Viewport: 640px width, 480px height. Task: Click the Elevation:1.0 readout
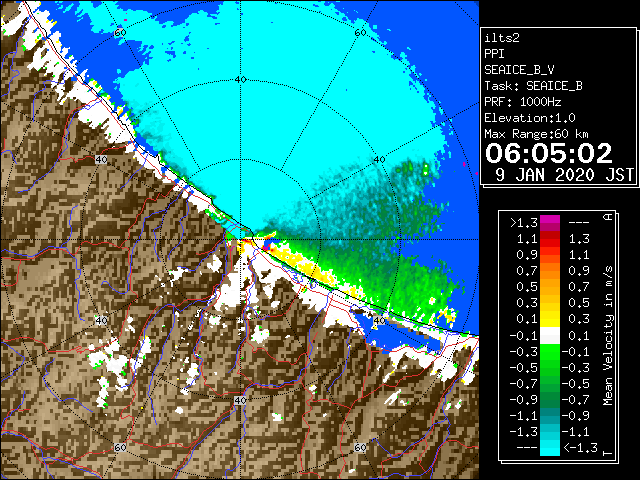[x=530, y=118]
